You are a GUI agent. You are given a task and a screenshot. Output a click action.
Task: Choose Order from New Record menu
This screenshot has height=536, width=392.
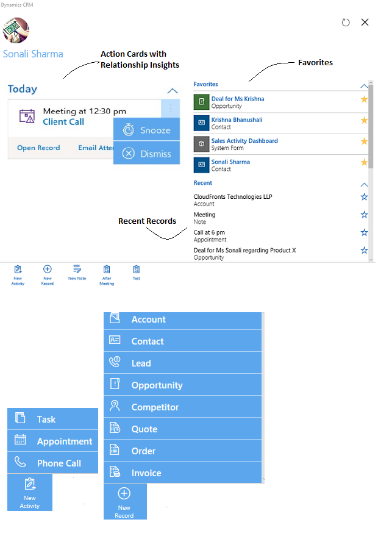coord(182,451)
